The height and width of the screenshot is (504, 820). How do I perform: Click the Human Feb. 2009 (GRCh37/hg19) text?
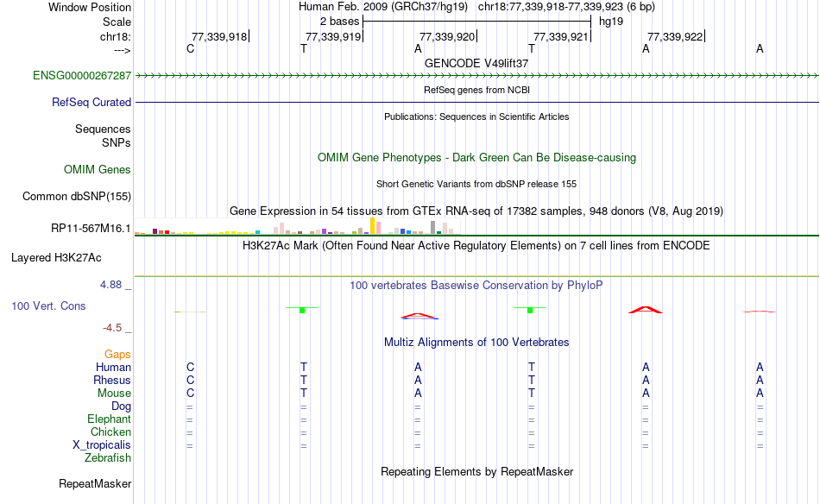click(382, 7)
